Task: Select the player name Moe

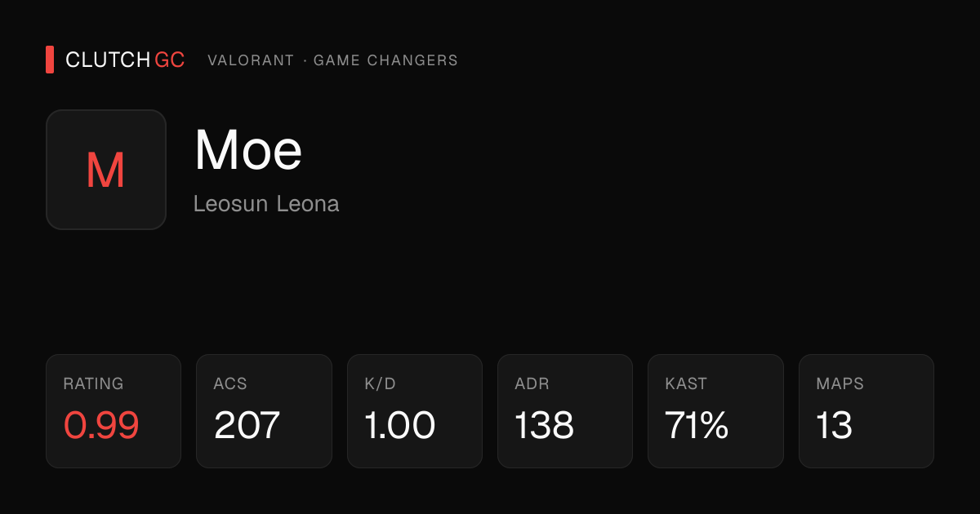Action: [x=248, y=150]
